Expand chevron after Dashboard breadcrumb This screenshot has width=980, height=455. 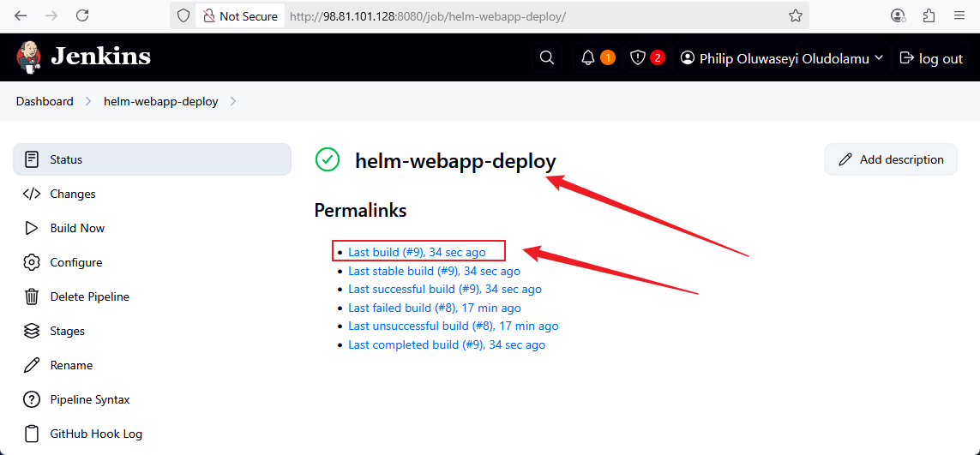click(x=88, y=101)
